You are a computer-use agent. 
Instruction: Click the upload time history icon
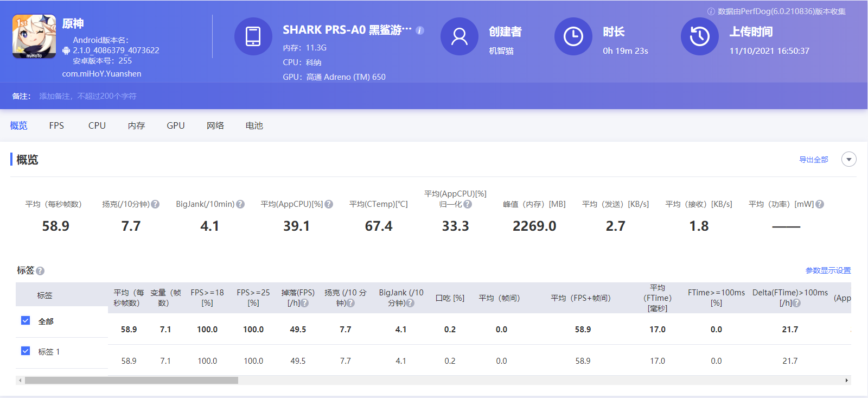pos(699,36)
